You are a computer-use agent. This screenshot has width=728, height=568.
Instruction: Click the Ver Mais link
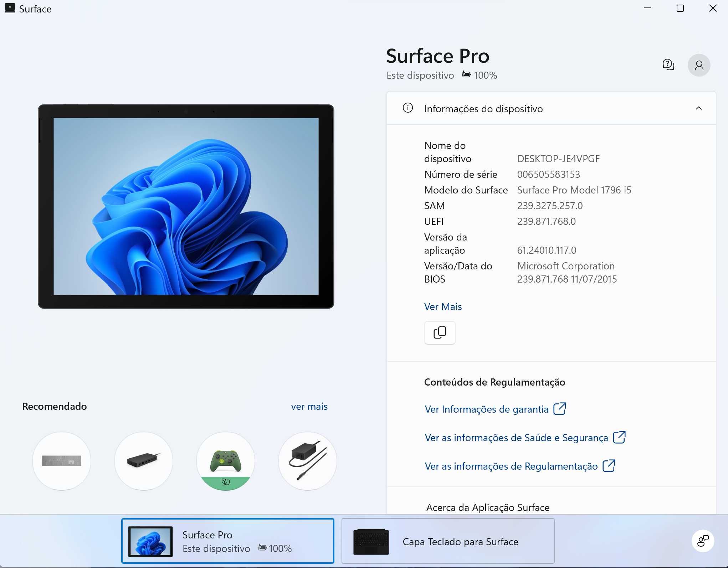[x=443, y=306]
